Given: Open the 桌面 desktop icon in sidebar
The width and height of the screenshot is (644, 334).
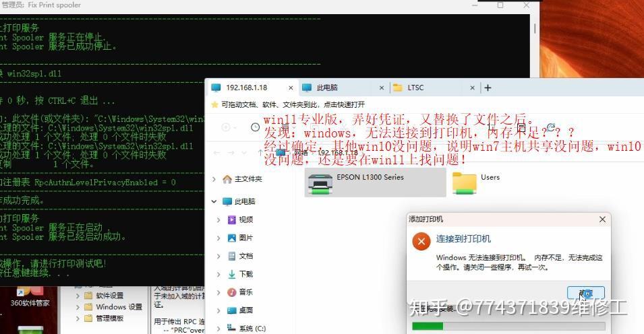Looking at the screenshot, I should [232, 310].
